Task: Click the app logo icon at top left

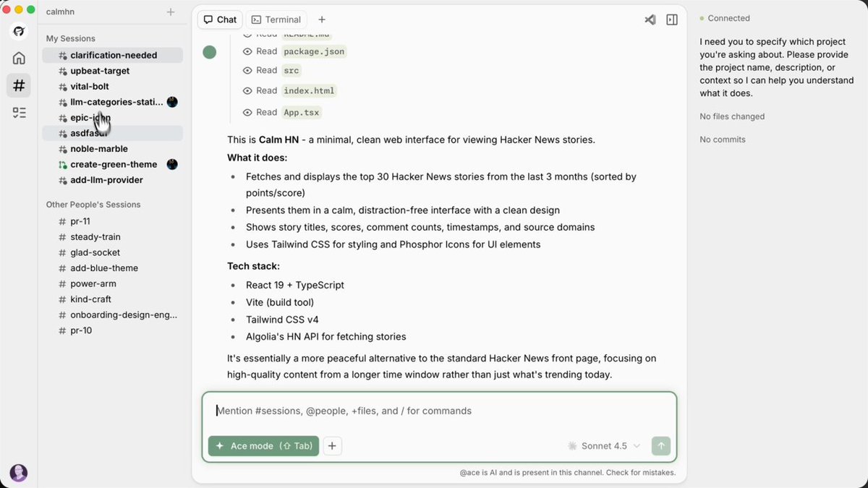Action: click(19, 31)
